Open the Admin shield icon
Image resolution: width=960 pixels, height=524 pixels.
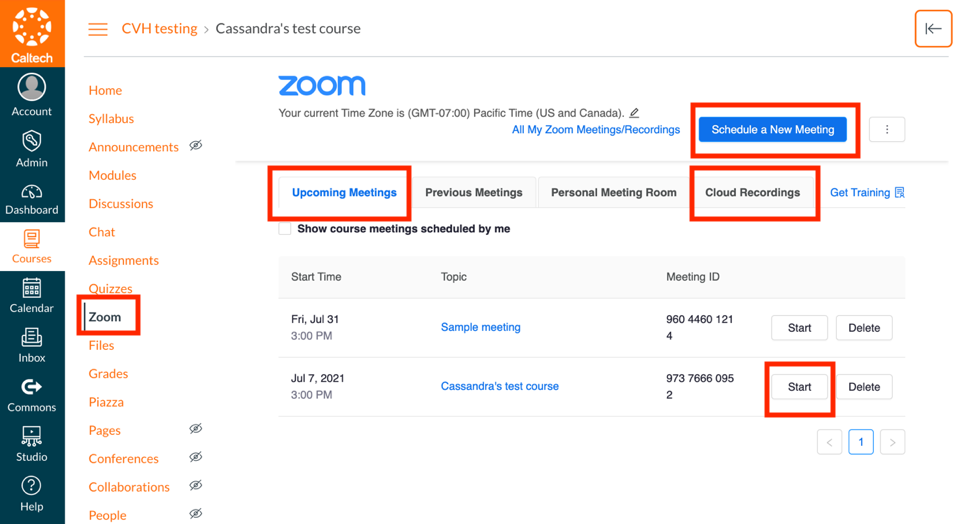(x=32, y=141)
